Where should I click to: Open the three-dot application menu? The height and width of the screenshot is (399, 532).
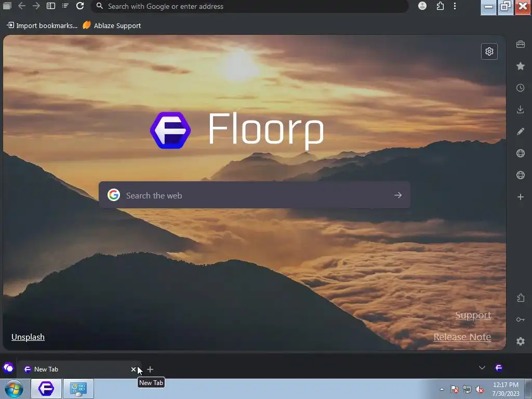pyautogui.click(x=455, y=6)
